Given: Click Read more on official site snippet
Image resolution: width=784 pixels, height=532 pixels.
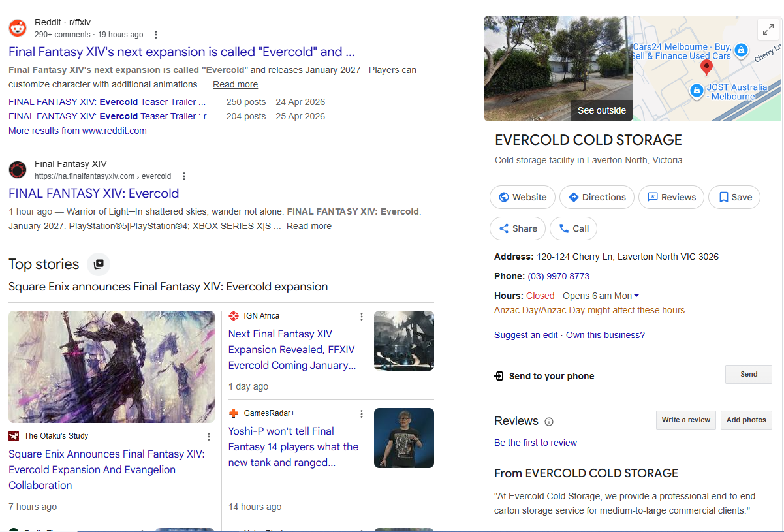Looking at the screenshot, I should pos(309,226).
